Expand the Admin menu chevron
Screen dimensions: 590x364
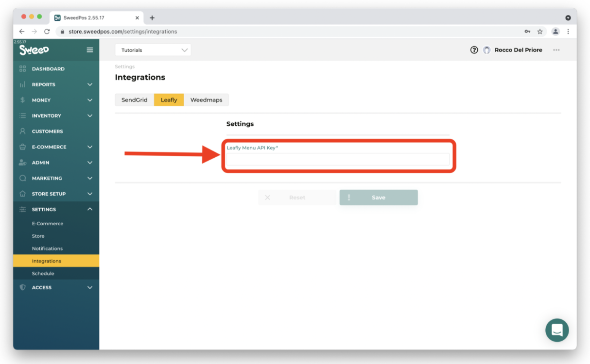pyautogui.click(x=90, y=163)
